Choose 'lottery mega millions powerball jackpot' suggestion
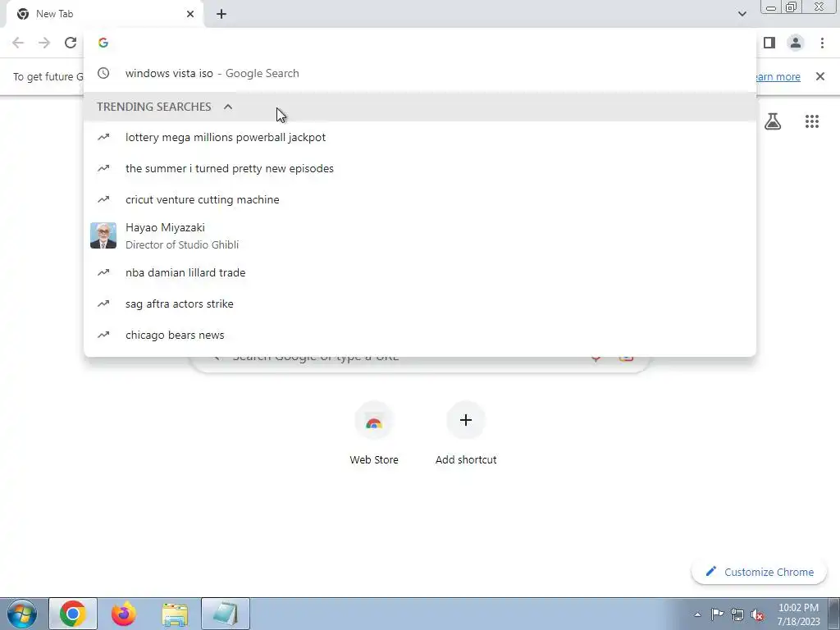The height and width of the screenshot is (630, 840). 420,137
